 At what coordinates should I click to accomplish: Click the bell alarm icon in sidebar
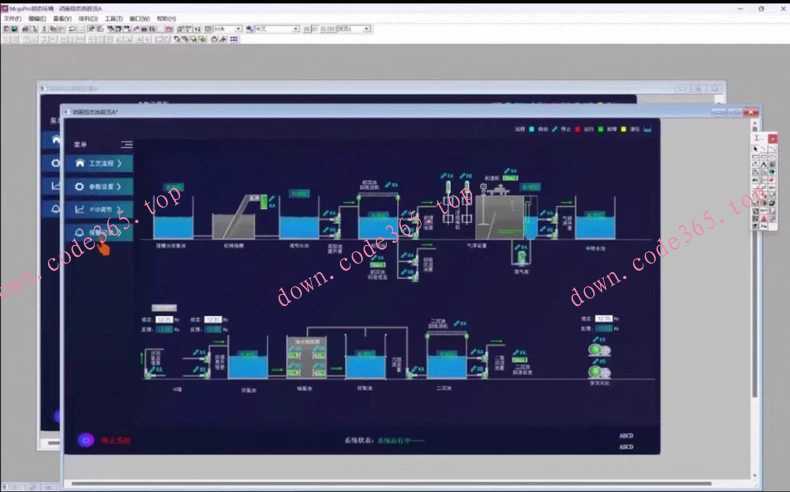(80, 233)
